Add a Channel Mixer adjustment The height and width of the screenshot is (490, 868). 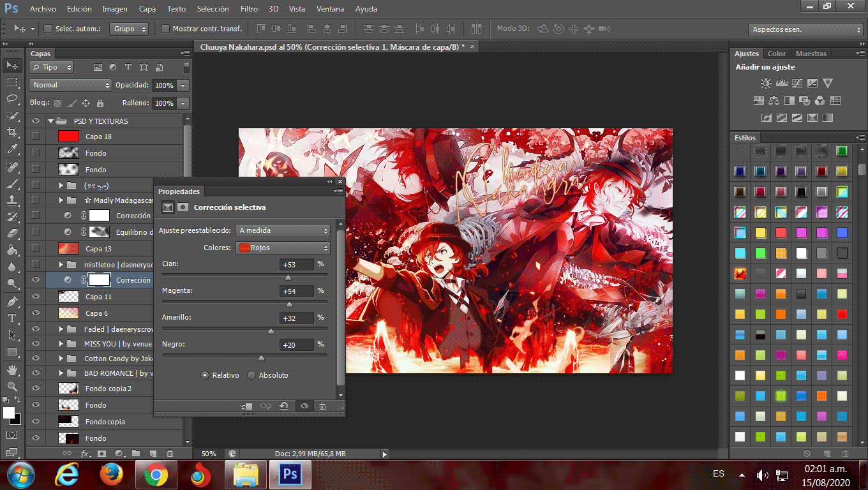click(820, 101)
